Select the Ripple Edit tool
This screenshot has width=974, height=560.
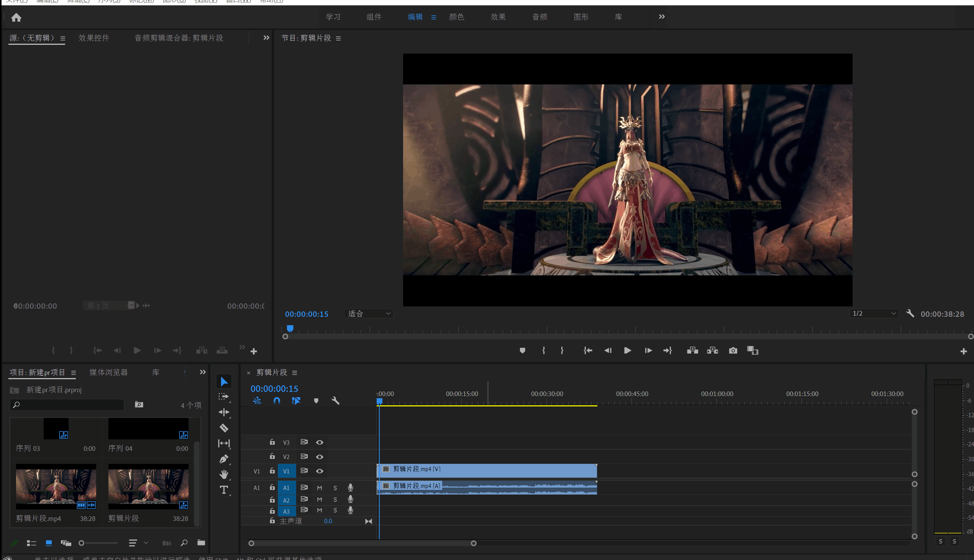point(224,412)
